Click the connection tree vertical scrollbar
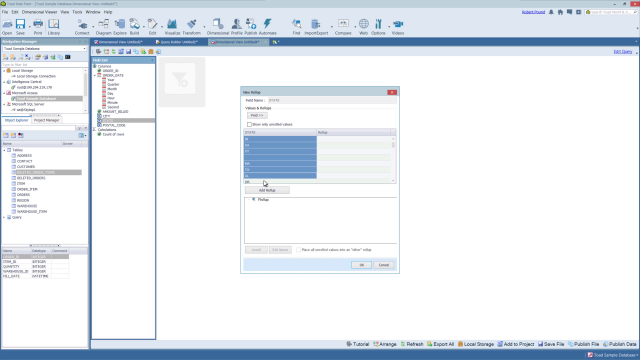This screenshot has height=360, width=640. (x=85, y=90)
